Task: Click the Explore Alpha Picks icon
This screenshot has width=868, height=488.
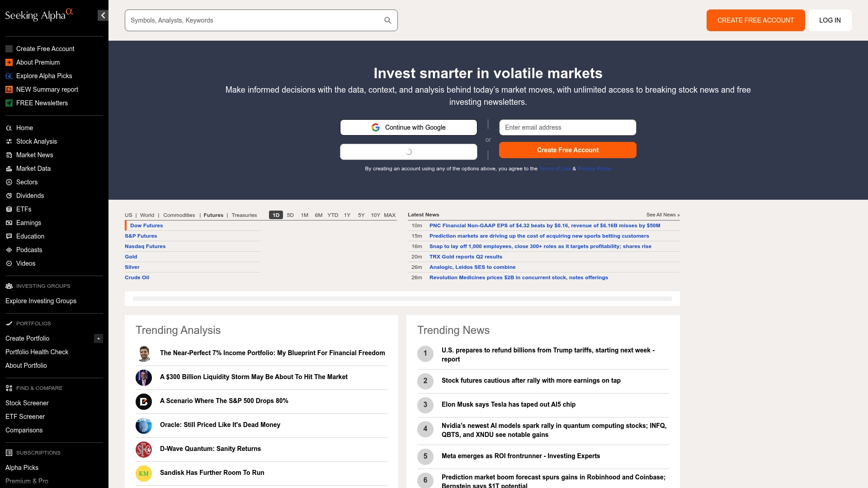Action: (9, 76)
